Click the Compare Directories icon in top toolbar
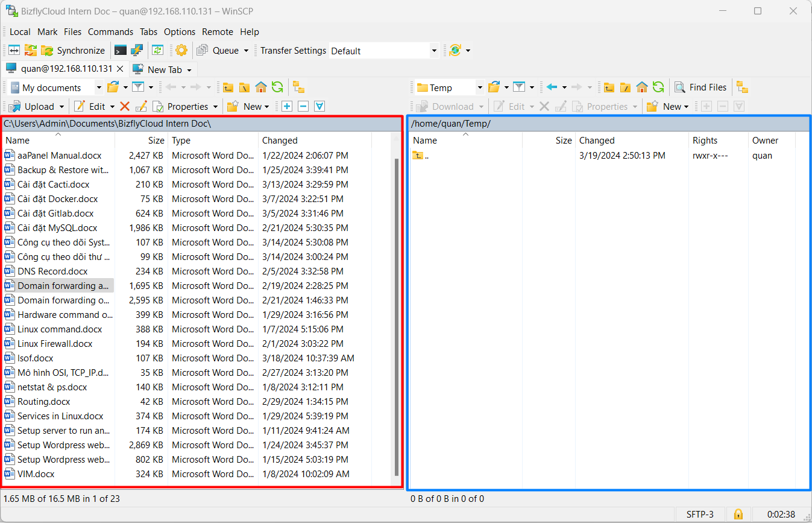Image resolution: width=812 pixels, height=523 pixels. click(14, 51)
